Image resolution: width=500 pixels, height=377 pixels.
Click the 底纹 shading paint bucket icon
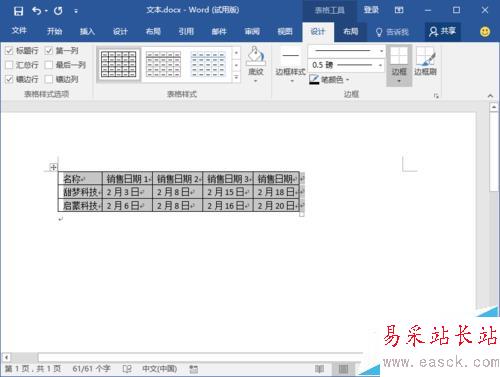tap(256, 55)
